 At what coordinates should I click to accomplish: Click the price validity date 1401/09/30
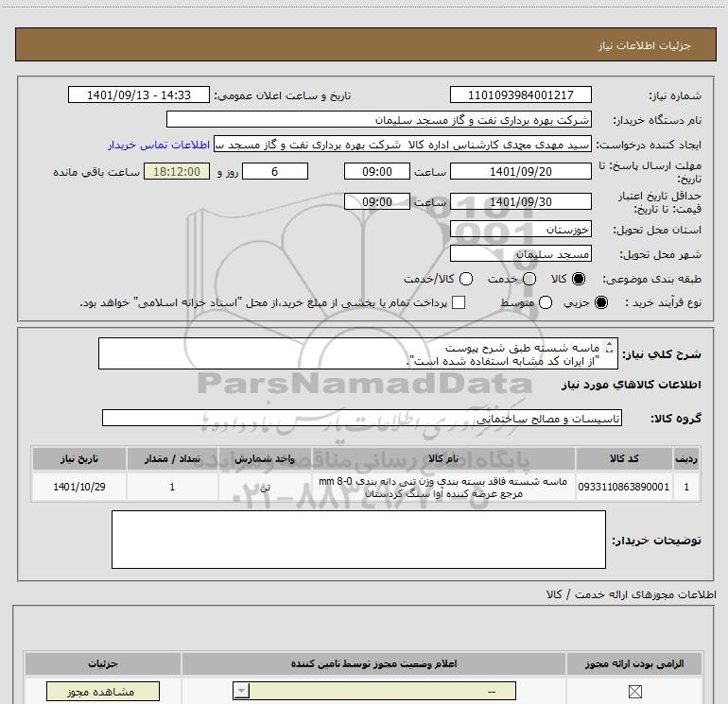click(520, 202)
